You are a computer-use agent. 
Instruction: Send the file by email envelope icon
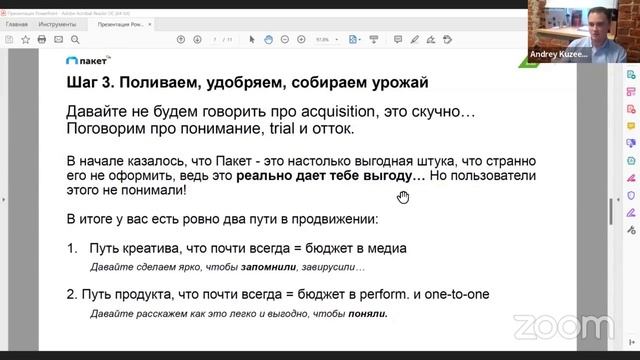pos(58,40)
